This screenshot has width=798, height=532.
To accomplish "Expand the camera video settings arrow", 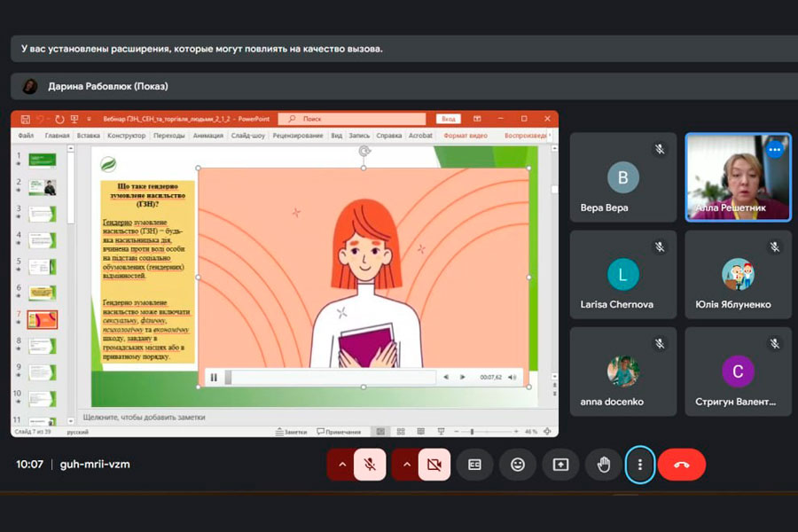I will [406, 465].
